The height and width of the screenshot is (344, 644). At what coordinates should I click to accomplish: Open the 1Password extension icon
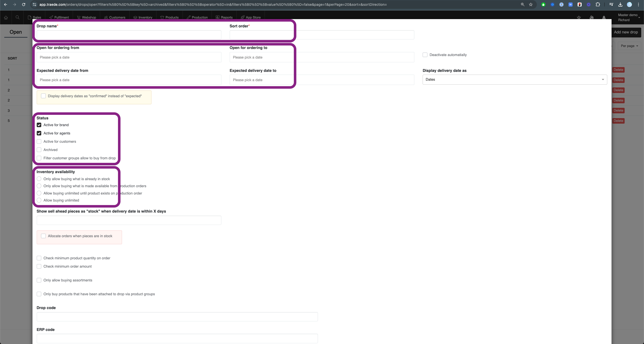[x=561, y=5]
